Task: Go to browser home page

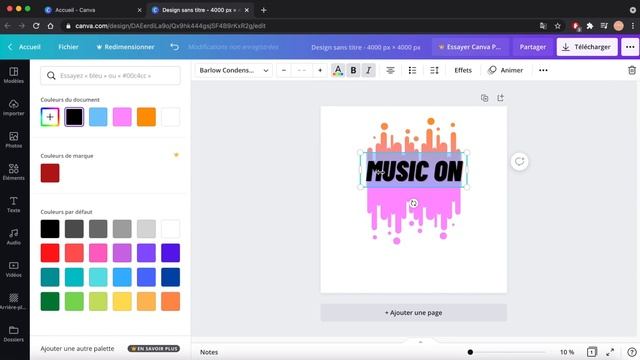Action: click(x=50, y=26)
